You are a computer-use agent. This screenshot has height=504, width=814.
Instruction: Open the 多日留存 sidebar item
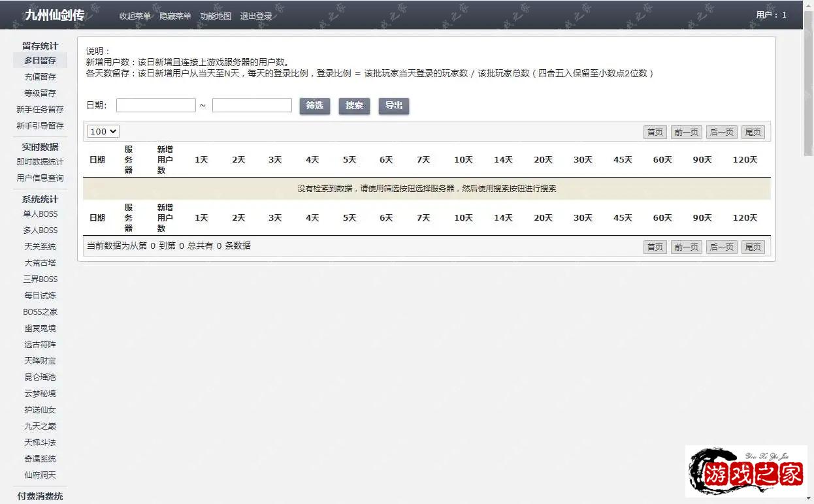[x=40, y=60]
